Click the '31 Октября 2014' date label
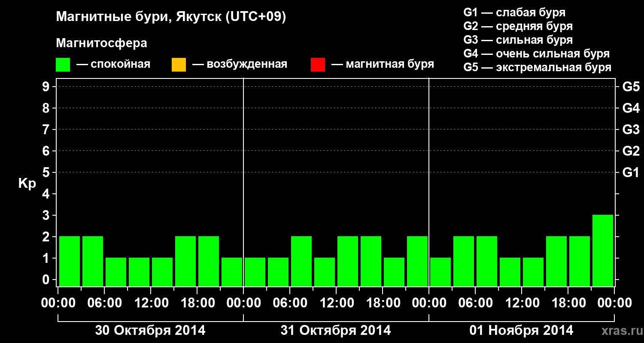 pos(336,331)
